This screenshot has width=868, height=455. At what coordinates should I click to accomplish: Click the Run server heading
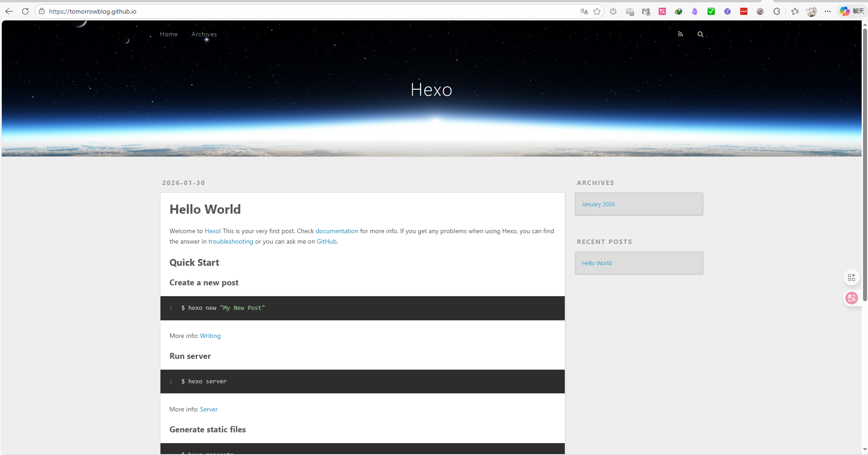click(x=190, y=356)
